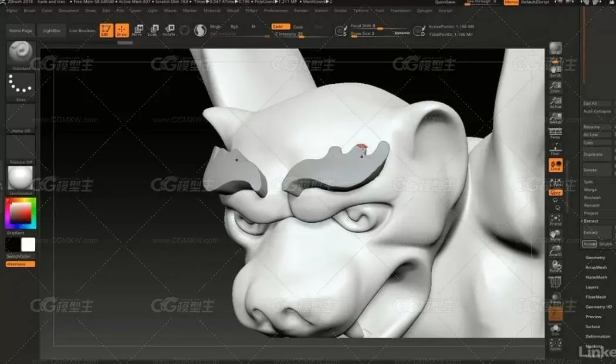Click QuickSave
Image resolution: width=616 pixels, height=364 pixels.
click(445, 2)
